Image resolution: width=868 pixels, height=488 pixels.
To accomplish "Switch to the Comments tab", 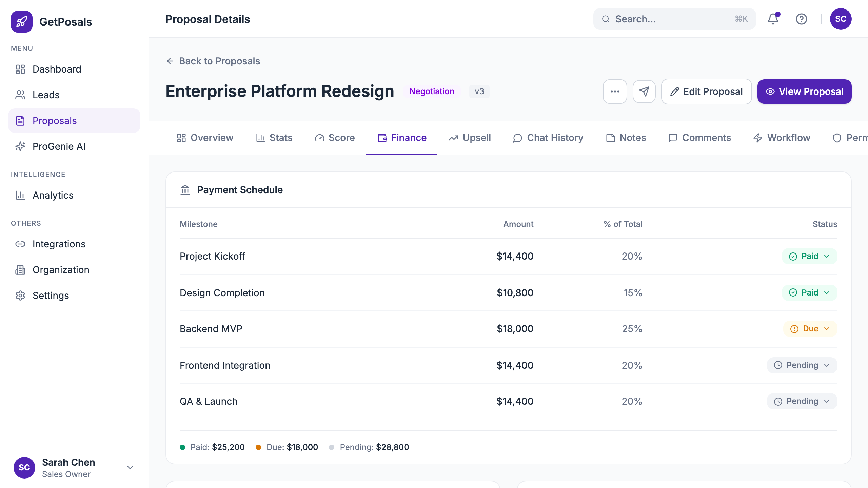I will [700, 138].
